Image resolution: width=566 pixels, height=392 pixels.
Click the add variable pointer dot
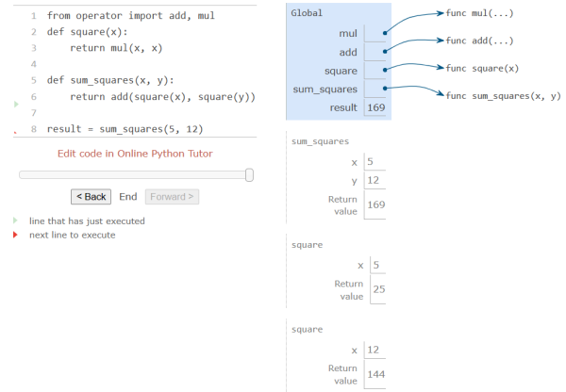pos(385,52)
